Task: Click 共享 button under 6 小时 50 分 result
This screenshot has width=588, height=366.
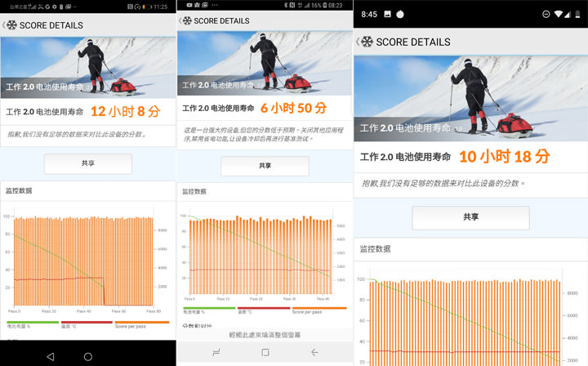Action: click(265, 166)
